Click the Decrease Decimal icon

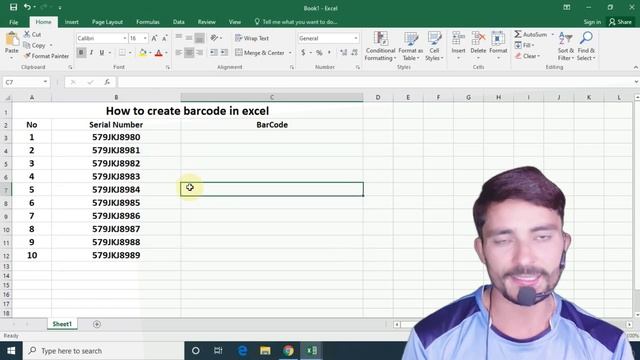click(x=354, y=53)
